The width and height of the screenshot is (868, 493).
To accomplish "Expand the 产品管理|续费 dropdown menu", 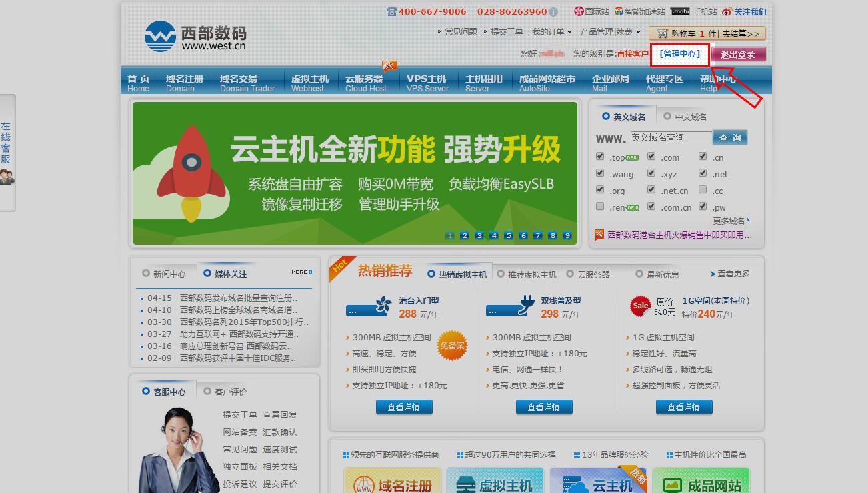I will (611, 31).
